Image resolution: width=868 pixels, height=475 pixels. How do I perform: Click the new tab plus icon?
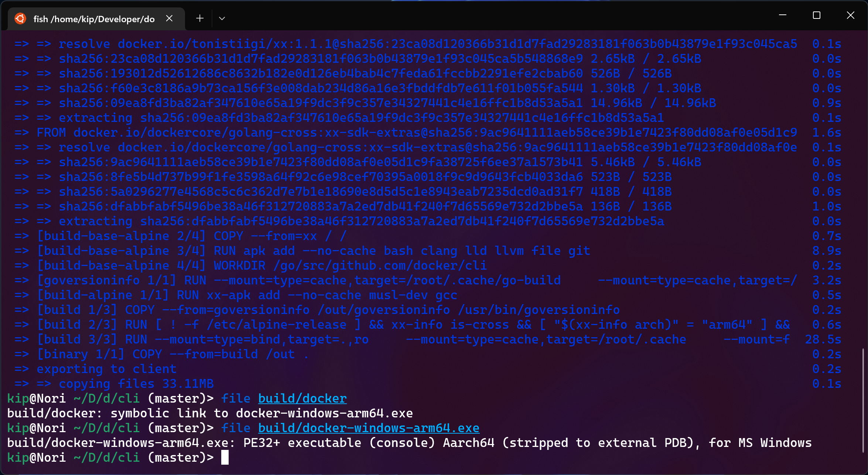point(199,18)
